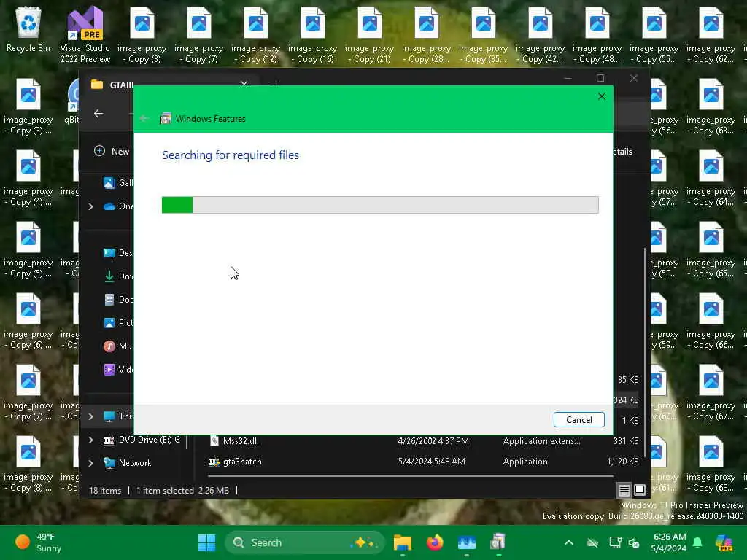Select image_proxy - Copy (35...) desktop file
The width and height of the screenshot is (747, 560).
[484, 35]
